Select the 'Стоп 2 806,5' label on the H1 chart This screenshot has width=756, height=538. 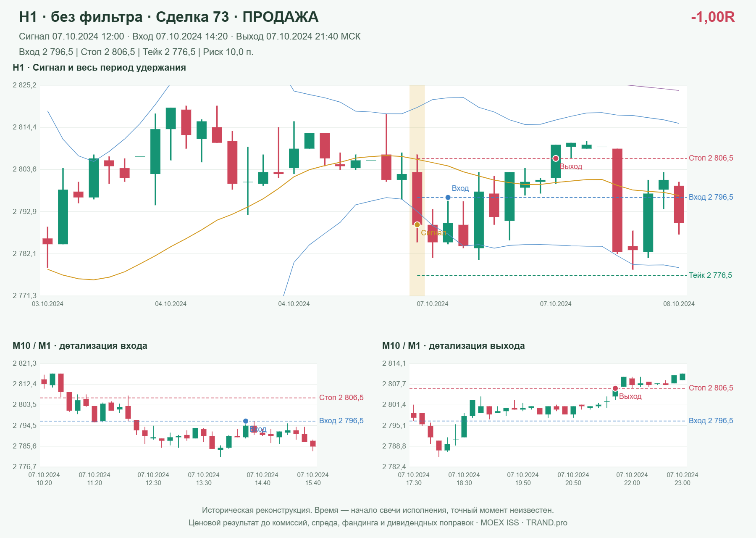coord(711,158)
